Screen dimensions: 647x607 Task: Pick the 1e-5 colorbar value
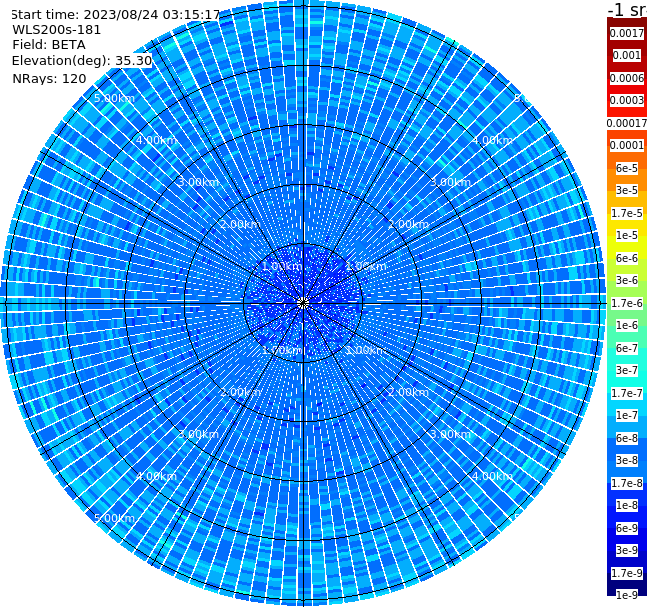click(x=627, y=235)
